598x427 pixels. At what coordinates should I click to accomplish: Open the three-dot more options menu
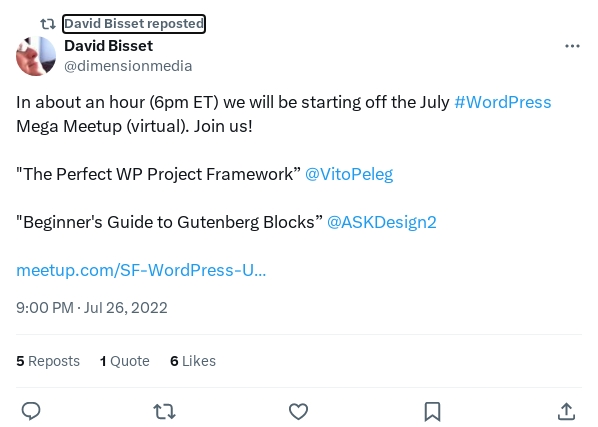click(572, 46)
